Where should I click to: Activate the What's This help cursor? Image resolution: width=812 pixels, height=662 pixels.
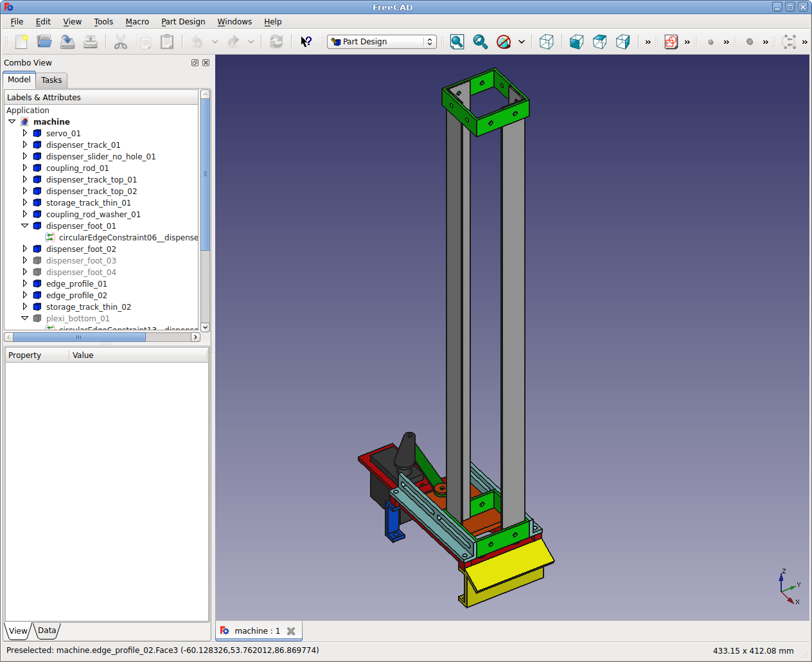[306, 42]
